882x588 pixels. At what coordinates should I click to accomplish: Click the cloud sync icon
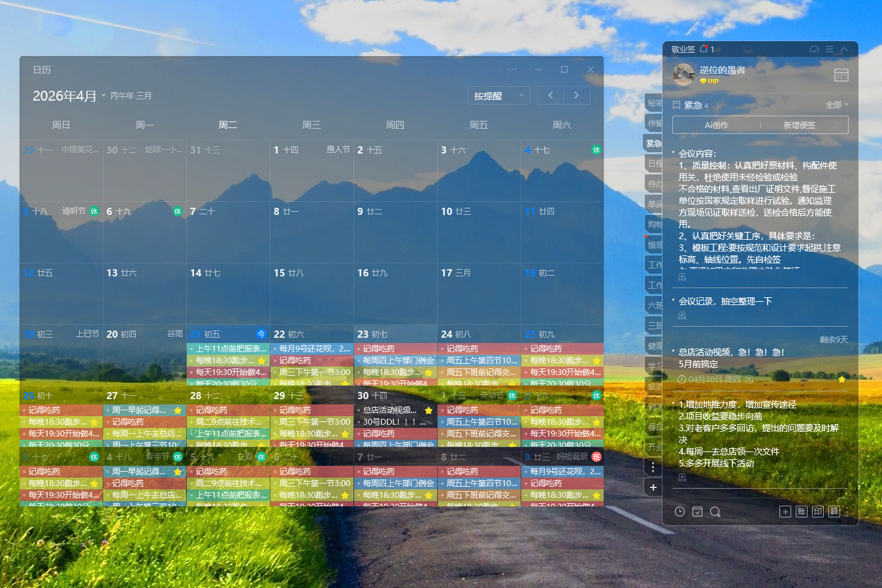click(x=814, y=50)
